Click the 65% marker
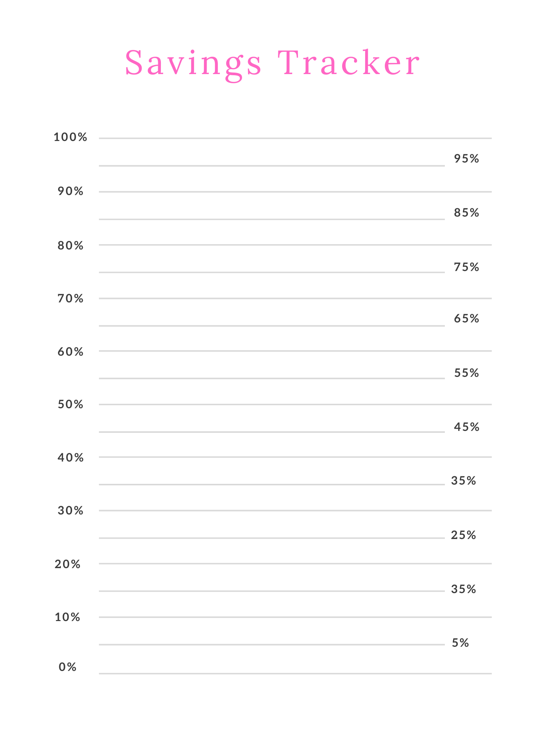534x756 pixels. (x=466, y=319)
